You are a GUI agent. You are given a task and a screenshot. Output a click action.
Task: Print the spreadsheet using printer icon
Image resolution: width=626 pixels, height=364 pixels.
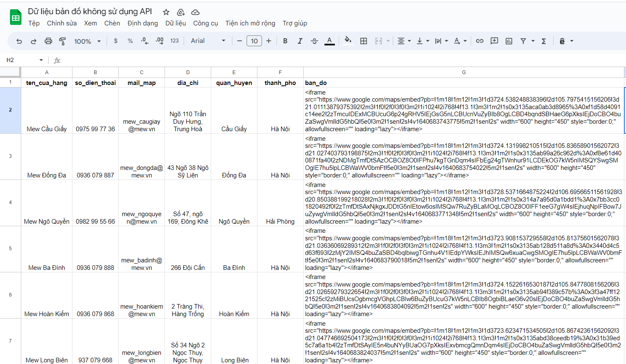pyautogui.click(x=48, y=41)
